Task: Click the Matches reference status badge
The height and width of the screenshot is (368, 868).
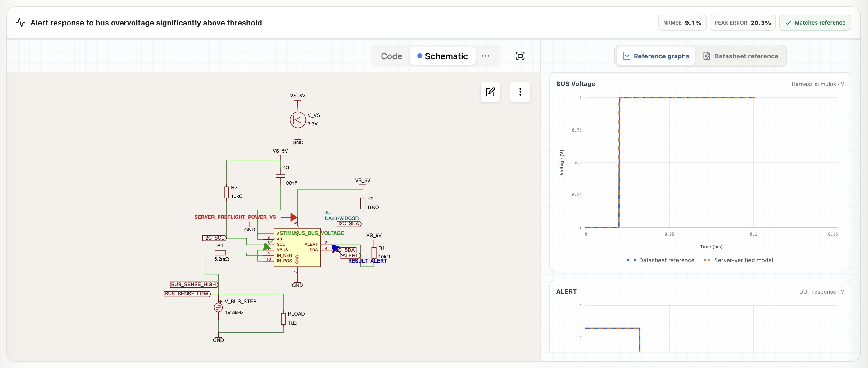Action: [815, 23]
